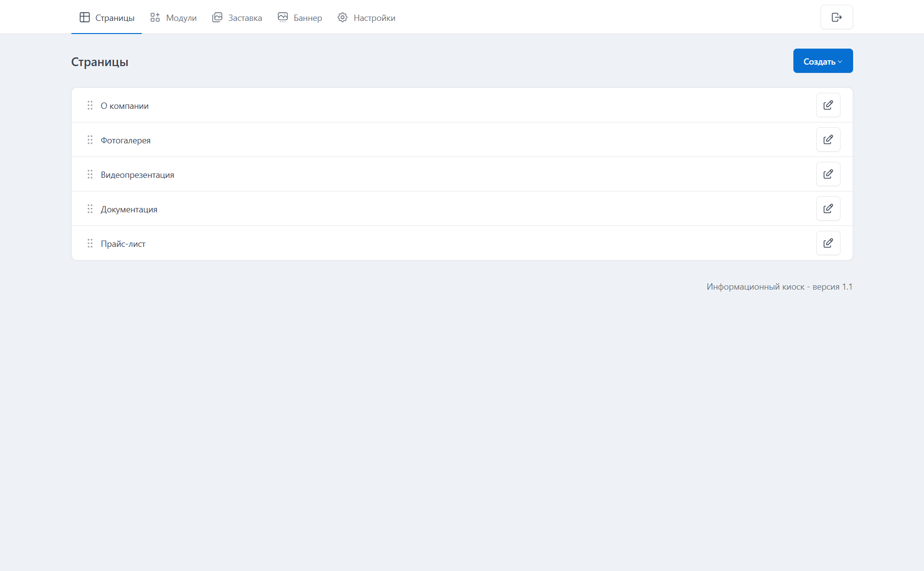Click drag handle beside Фотогалерея
924x571 pixels.
(90, 140)
